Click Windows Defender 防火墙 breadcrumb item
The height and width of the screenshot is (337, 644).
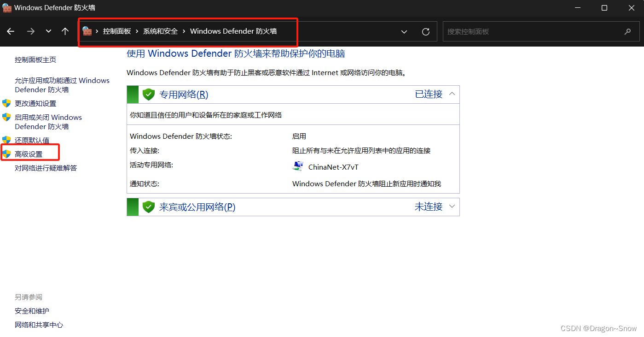coord(233,31)
